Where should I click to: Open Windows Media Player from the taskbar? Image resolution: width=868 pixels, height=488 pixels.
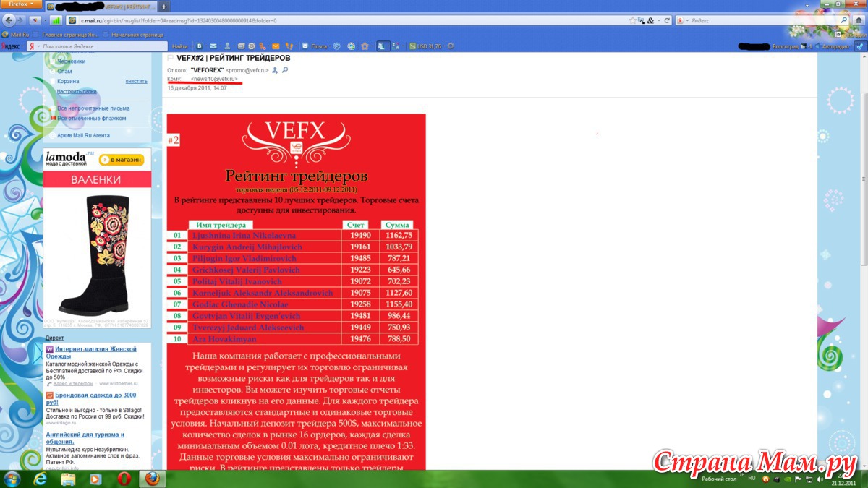95,479
